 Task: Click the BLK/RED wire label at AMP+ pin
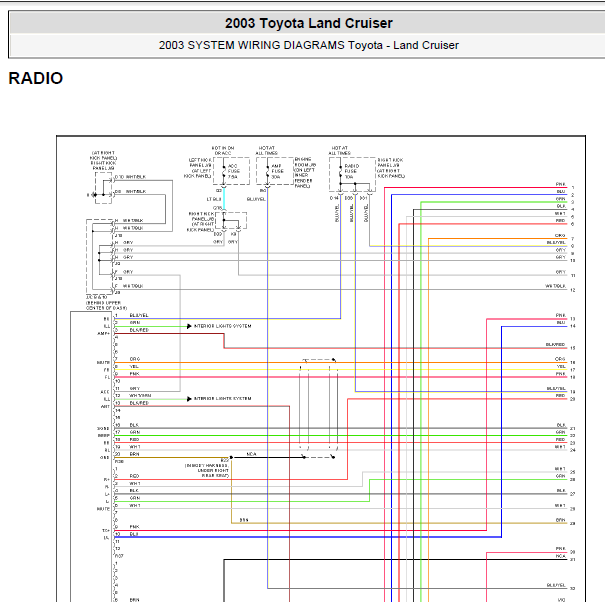139,330
